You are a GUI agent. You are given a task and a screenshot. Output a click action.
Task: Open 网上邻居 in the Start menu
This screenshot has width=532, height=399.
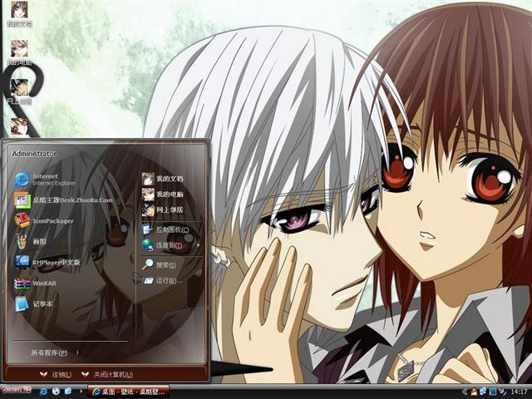pos(163,210)
